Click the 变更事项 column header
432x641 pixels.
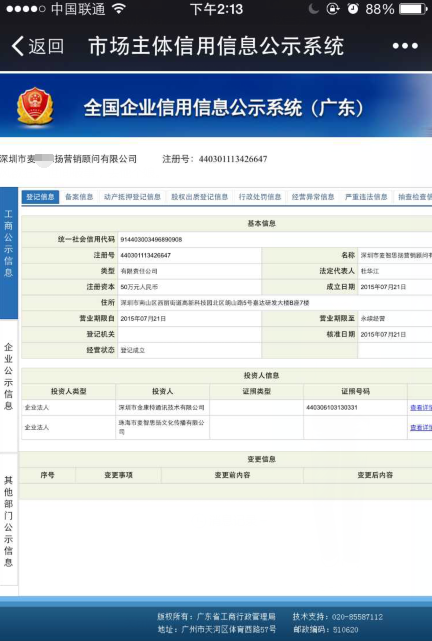click(118, 475)
